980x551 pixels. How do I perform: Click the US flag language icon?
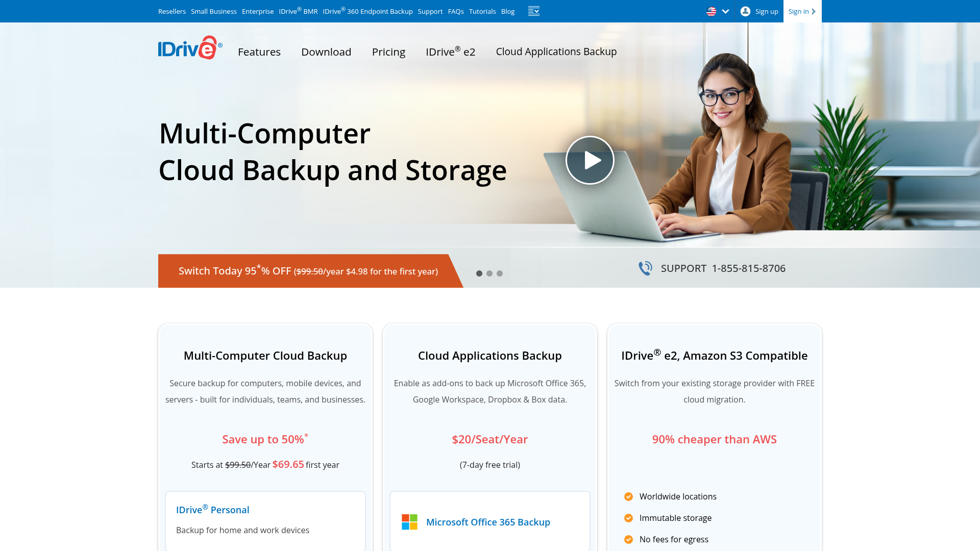click(x=711, y=11)
